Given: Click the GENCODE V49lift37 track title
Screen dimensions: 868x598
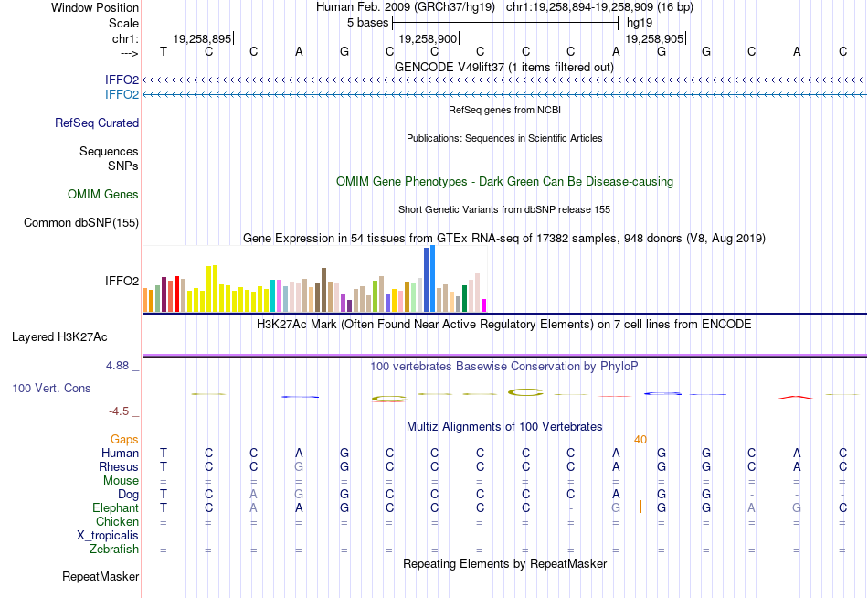Looking at the screenshot, I should [503, 67].
